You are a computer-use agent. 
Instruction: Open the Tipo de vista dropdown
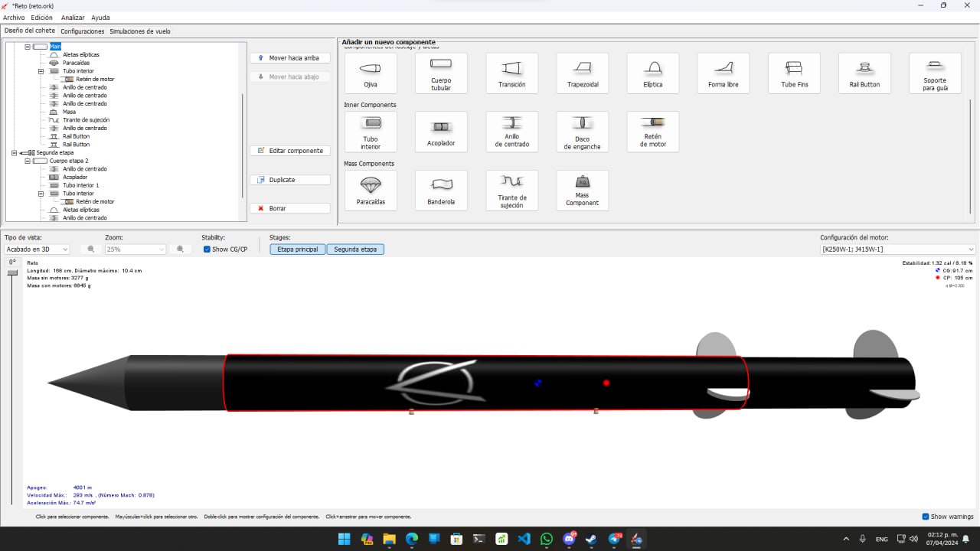click(36, 249)
